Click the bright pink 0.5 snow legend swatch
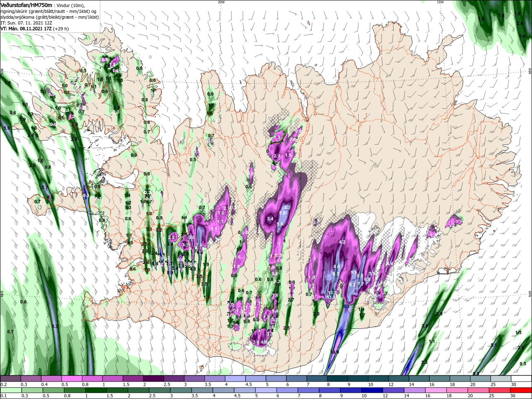Screen dimensions: 532x399 click(71, 379)
